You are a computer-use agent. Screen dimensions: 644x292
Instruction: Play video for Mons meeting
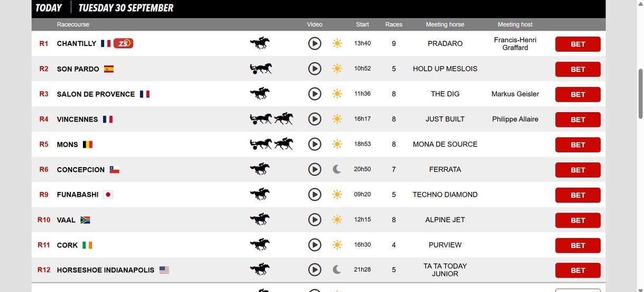[315, 144]
